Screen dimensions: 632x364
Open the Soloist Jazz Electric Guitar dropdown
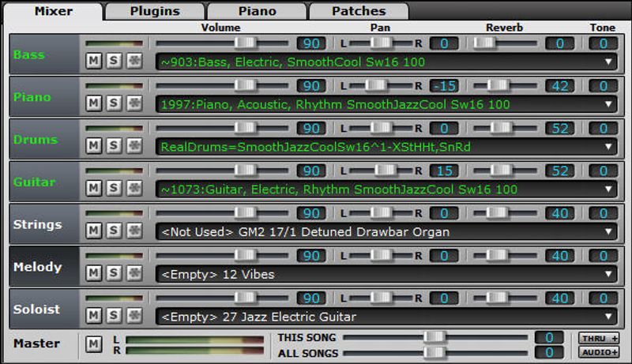pos(386,317)
